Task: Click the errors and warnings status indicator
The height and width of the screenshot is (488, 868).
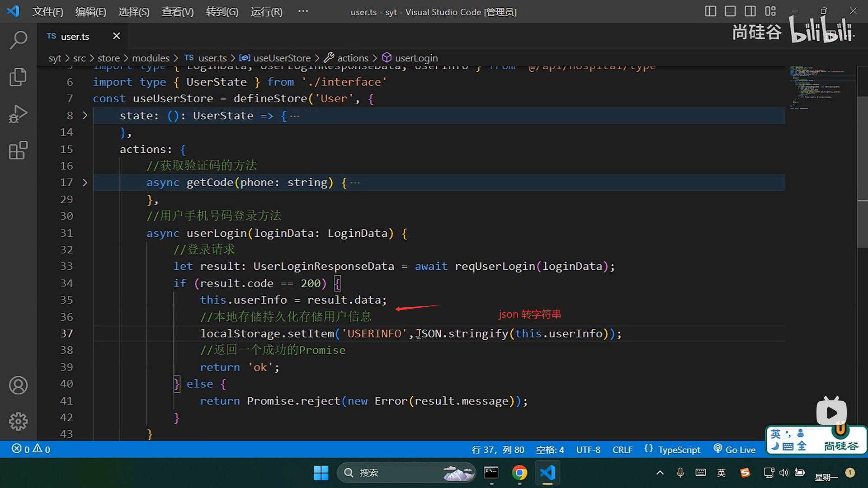Action: tap(31, 449)
